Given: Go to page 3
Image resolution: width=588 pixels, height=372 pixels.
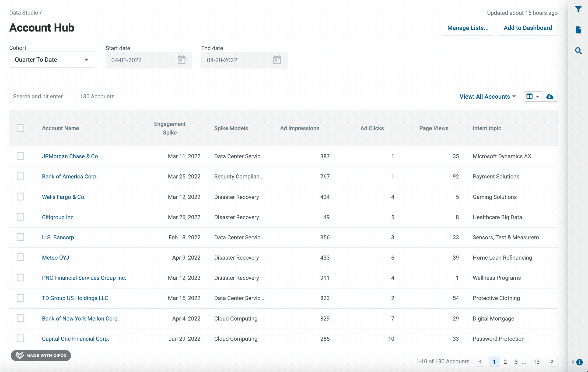Looking at the screenshot, I should 516,361.
